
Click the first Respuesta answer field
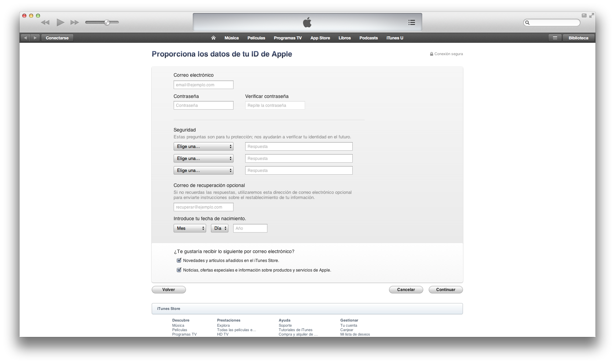(299, 147)
